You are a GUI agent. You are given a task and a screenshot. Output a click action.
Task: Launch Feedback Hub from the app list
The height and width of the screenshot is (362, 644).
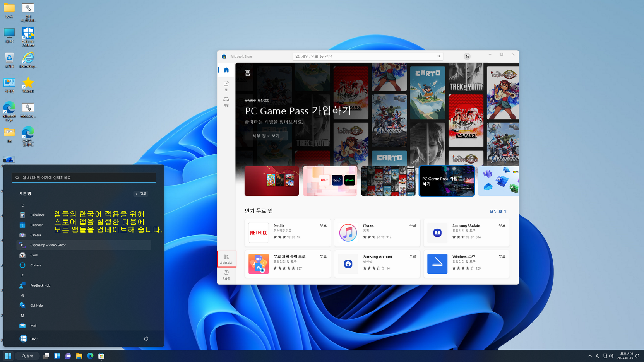point(84,285)
